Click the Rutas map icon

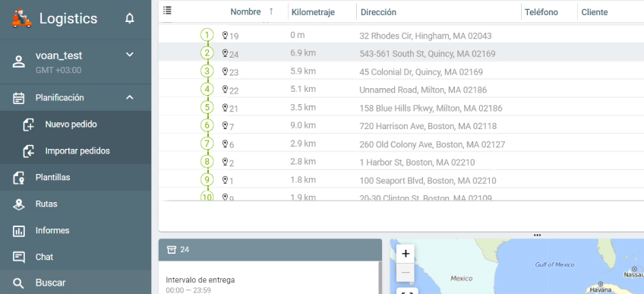pos(18,204)
